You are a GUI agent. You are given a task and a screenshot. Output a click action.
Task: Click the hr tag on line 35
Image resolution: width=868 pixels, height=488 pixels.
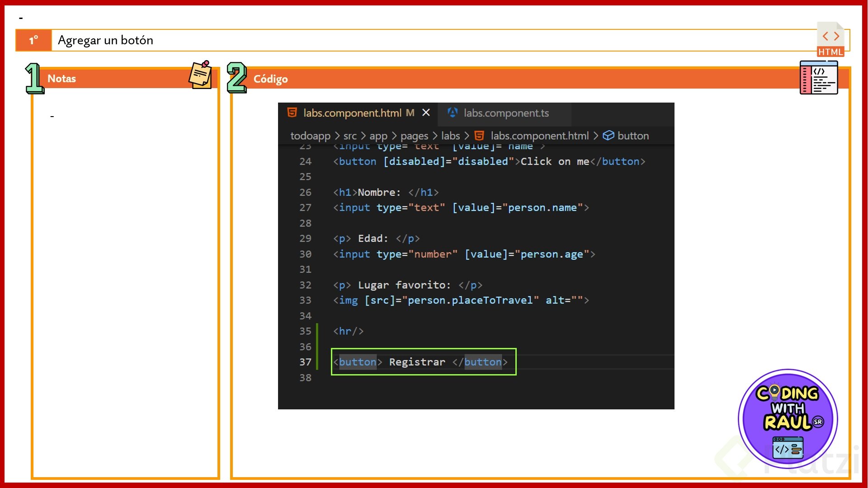tap(348, 331)
